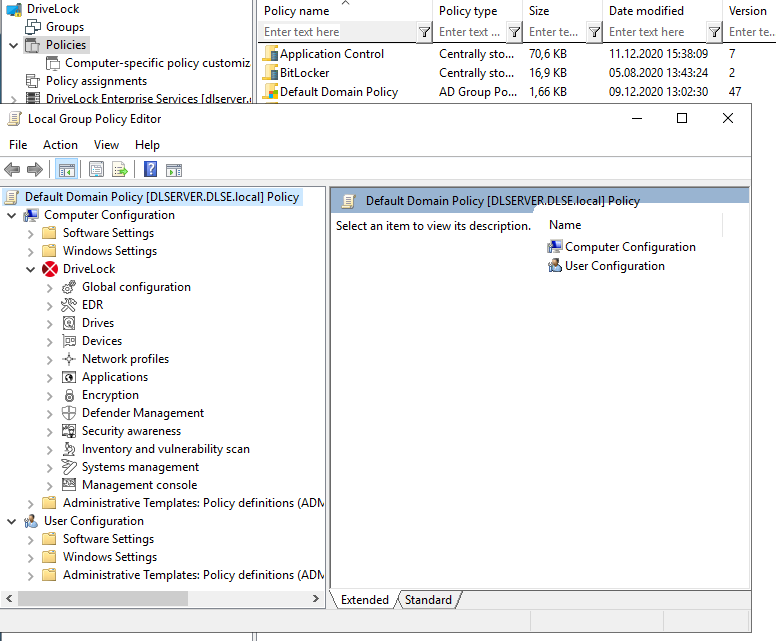Image resolution: width=776 pixels, height=641 pixels.
Task: Select Policy assignments in DriveLock window
Action: (x=97, y=81)
